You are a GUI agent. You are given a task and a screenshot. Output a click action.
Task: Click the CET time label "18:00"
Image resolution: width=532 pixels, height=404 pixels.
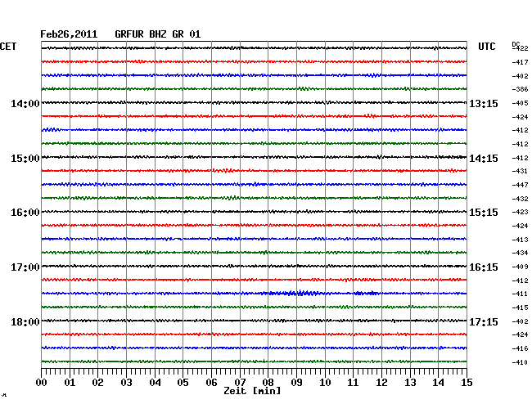pyautogui.click(x=25, y=322)
